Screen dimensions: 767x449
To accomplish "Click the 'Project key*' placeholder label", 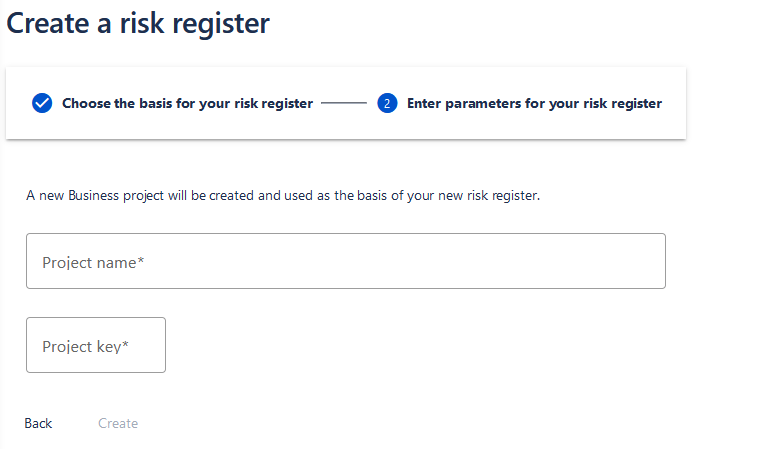I will (85, 347).
